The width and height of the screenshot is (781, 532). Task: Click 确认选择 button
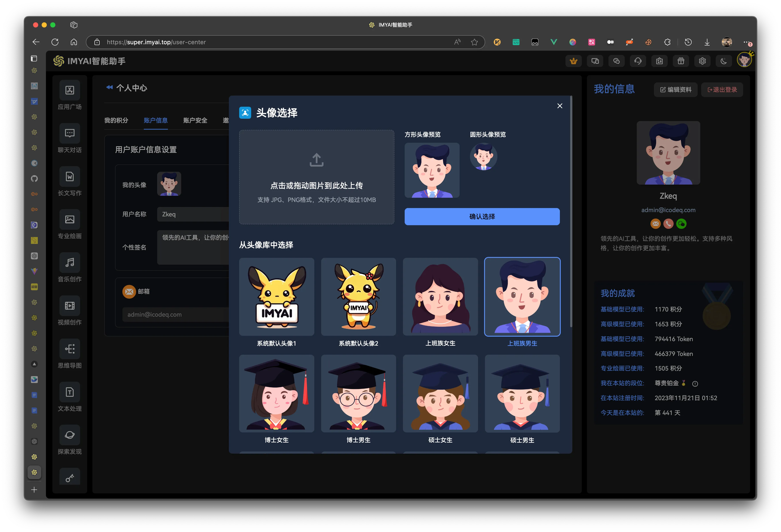[x=482, y=216]
